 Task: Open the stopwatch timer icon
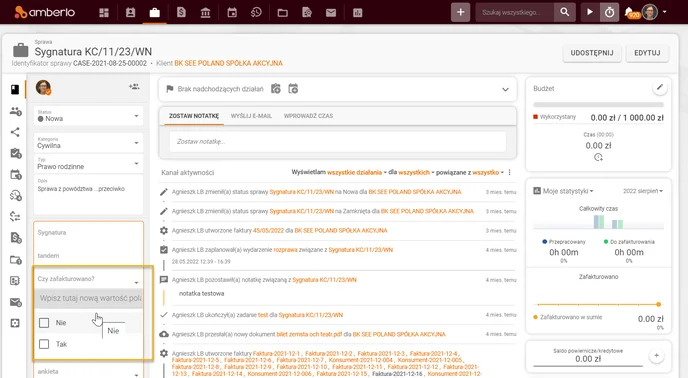click(x=609, y=12)
